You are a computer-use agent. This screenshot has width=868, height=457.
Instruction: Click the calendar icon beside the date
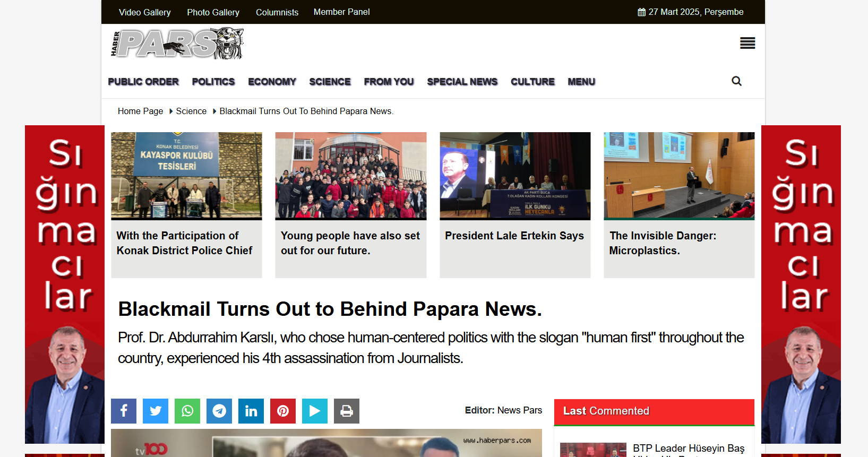(x=641, y=12)
